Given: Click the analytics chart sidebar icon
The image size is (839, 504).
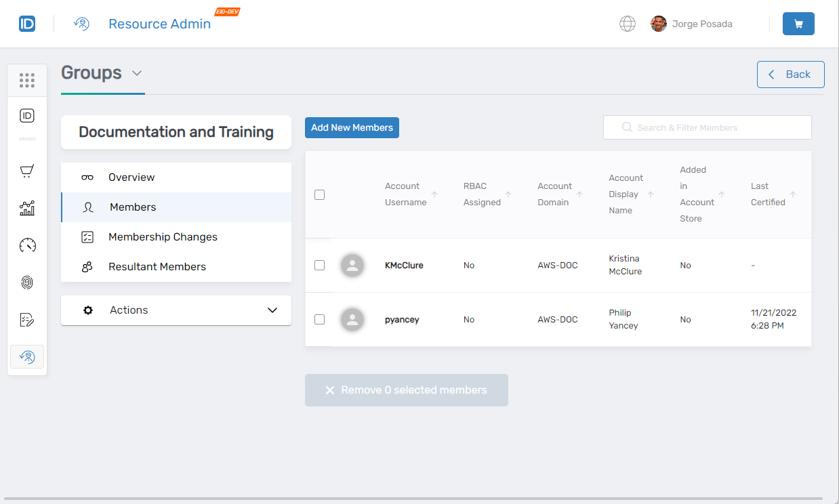Looking at the screenshot, I should click(27, 209).
